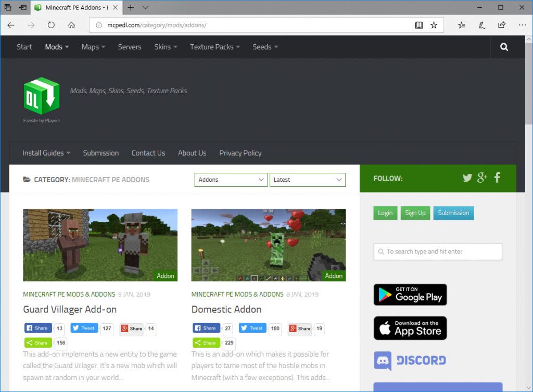
Task: Expand the Mods menu
Action: click(x=57, y=47)
